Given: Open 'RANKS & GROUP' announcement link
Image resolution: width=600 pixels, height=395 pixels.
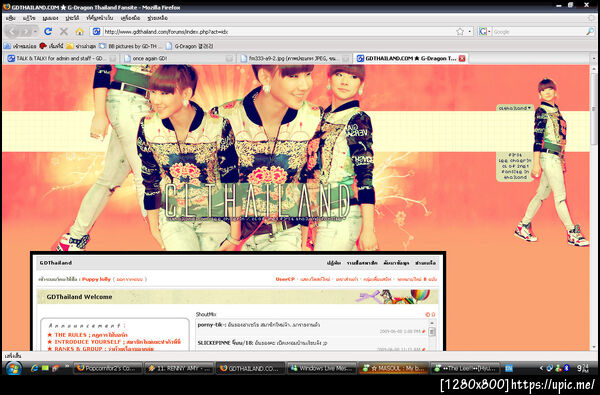Looking at the screenshot, I should pos(103,348).
